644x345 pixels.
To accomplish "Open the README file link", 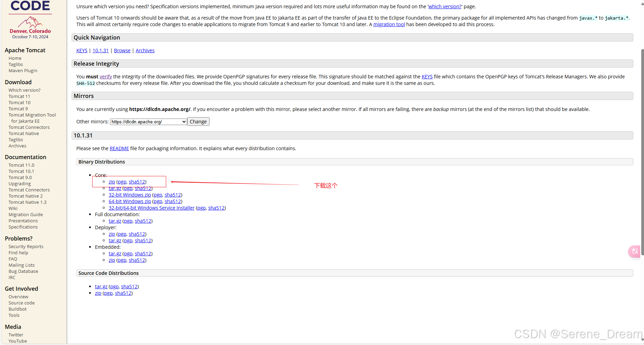I will (x=119, y=148).
